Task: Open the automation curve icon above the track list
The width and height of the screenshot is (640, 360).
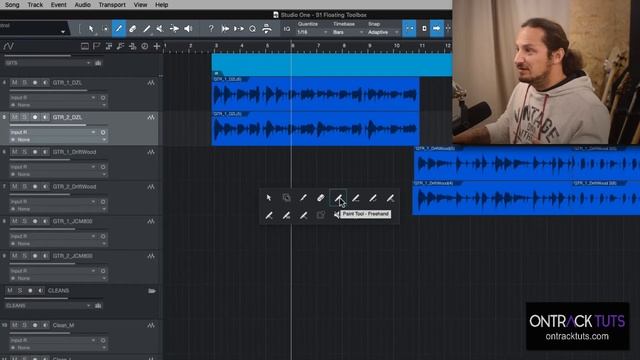Action: point(8,46)
